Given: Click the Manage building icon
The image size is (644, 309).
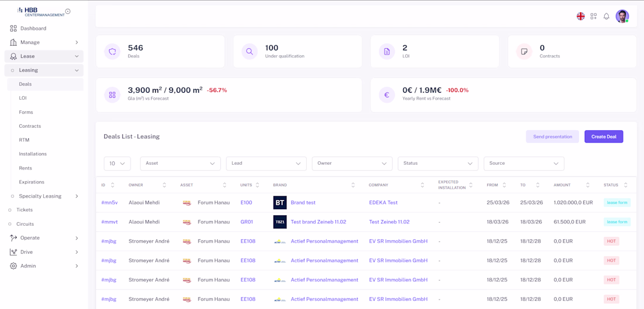Looking at the screenshot, I should point(13,42).
